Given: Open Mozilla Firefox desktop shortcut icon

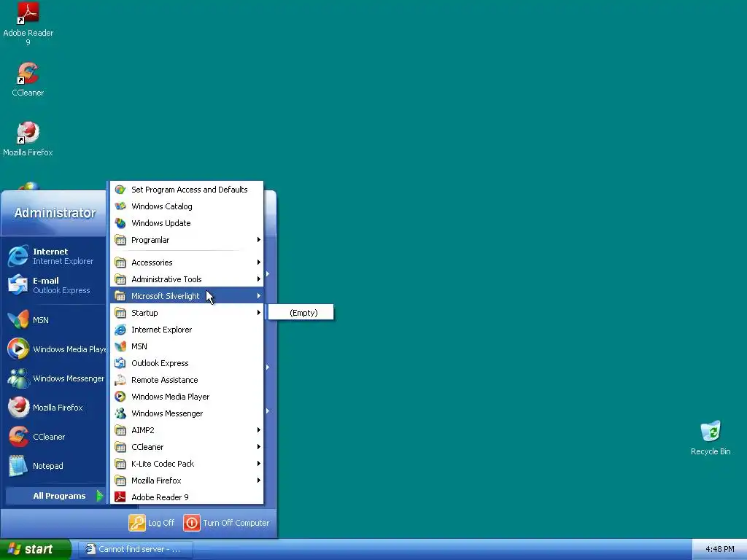Looking at the screenshot, I should click(x=28, y=133).
